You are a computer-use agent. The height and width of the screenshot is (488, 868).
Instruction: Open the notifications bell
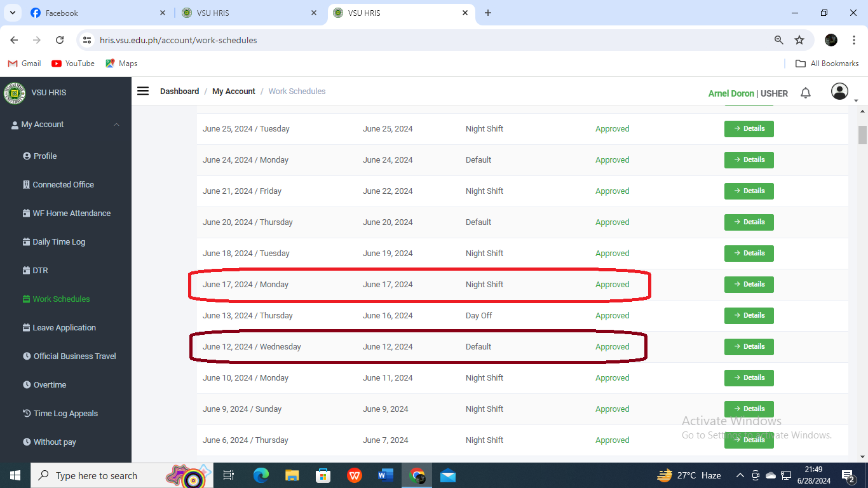(x=805, y=93)
